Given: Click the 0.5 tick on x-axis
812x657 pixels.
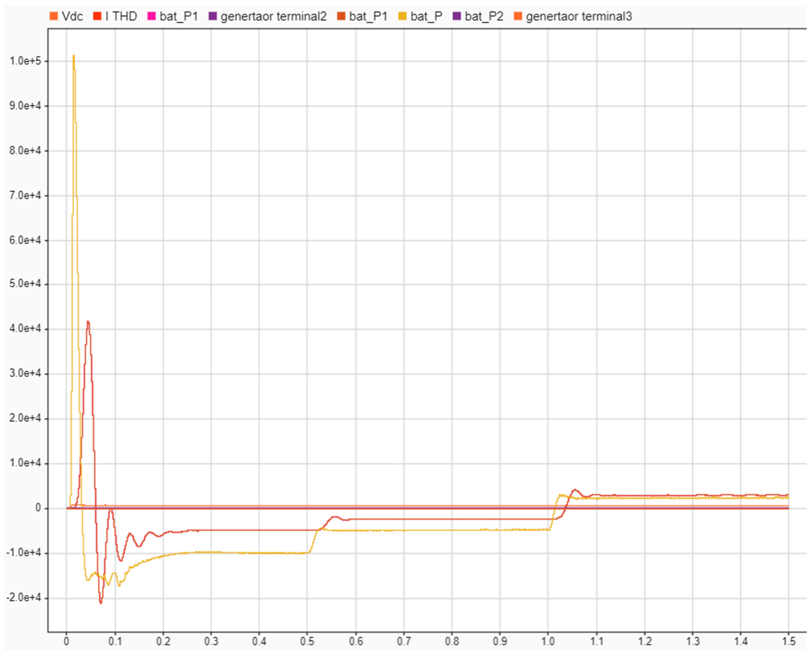Looking at the screenshot, I should pyautogui.click(x=307, y=641).
